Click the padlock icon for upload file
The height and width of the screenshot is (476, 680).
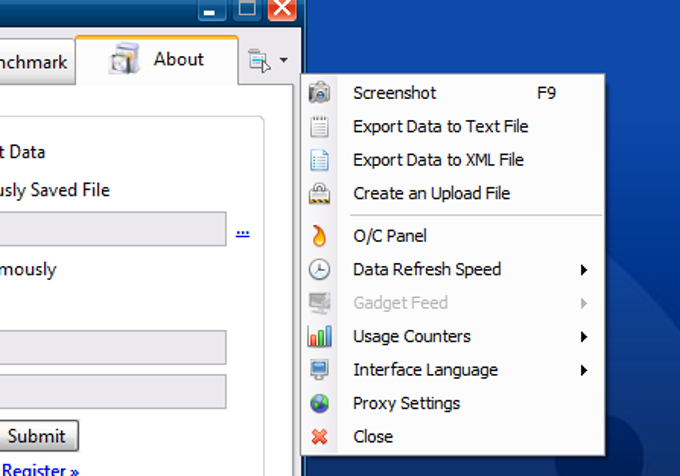(x=319, y=193)
